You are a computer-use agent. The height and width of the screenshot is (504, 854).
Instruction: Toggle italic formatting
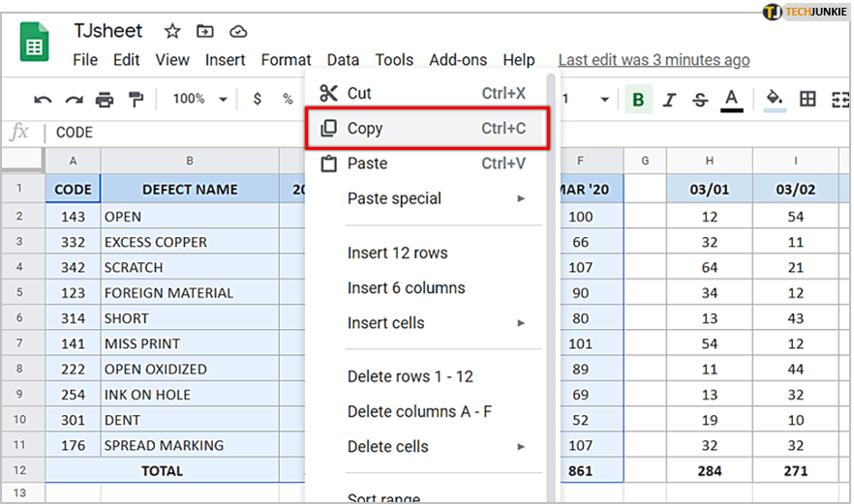670,99
